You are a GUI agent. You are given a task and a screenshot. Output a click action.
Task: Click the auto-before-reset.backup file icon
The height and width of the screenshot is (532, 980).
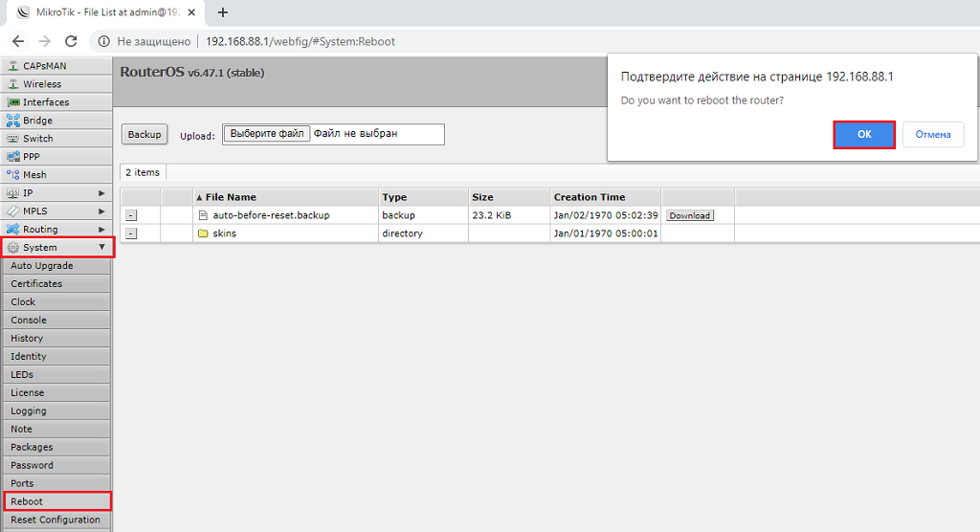203,215
